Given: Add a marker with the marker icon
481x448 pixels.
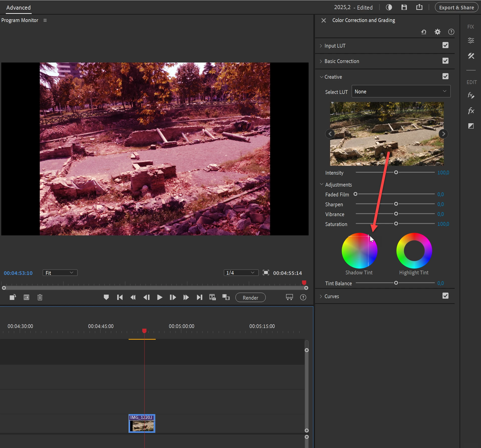Looking at the screenshot, I should [x=106, y=297].
